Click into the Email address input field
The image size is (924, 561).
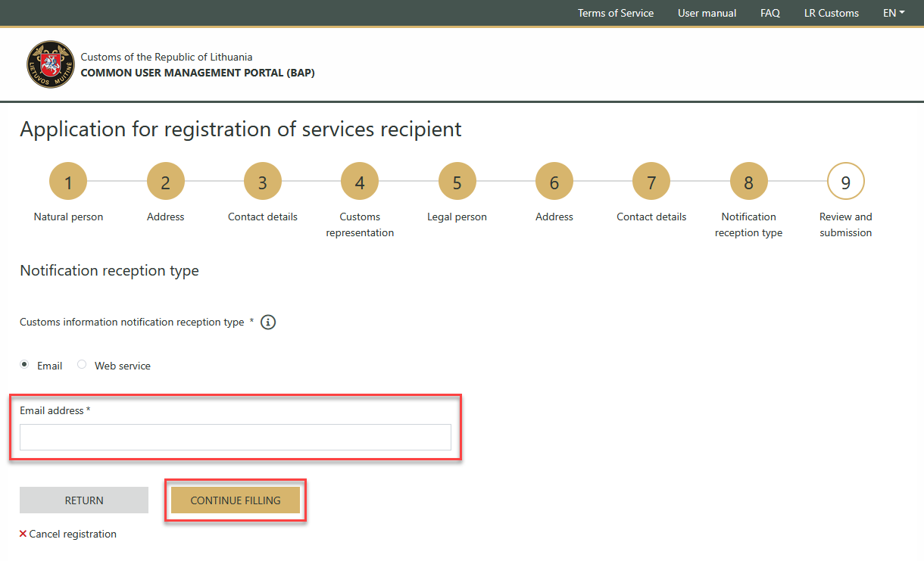[x=235, y=438]
